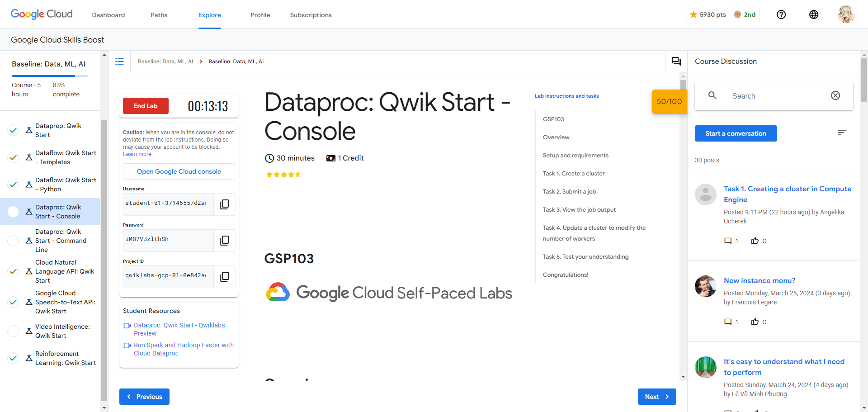Click video icon beside Run Spark and Hadoop
This screenshot has height=412, width=868.
127,346
